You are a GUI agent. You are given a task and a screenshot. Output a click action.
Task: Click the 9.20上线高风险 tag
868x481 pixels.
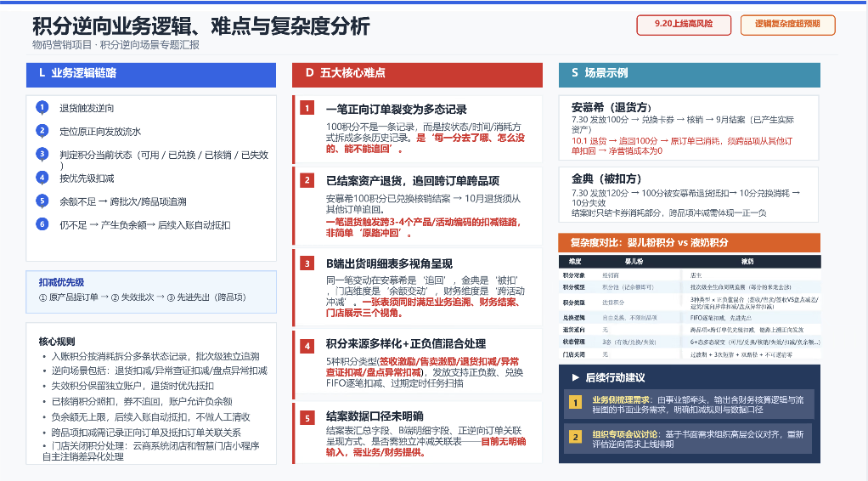[x=684, y=25]
